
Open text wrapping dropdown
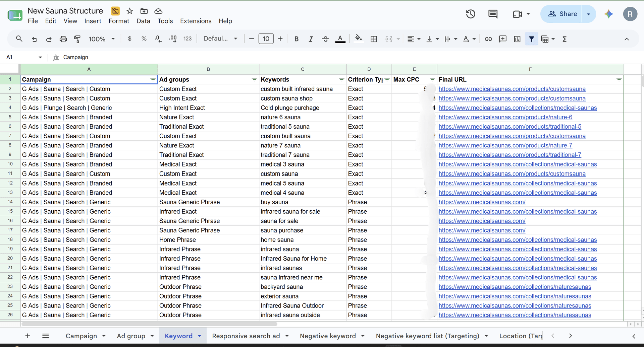point(451,39)
